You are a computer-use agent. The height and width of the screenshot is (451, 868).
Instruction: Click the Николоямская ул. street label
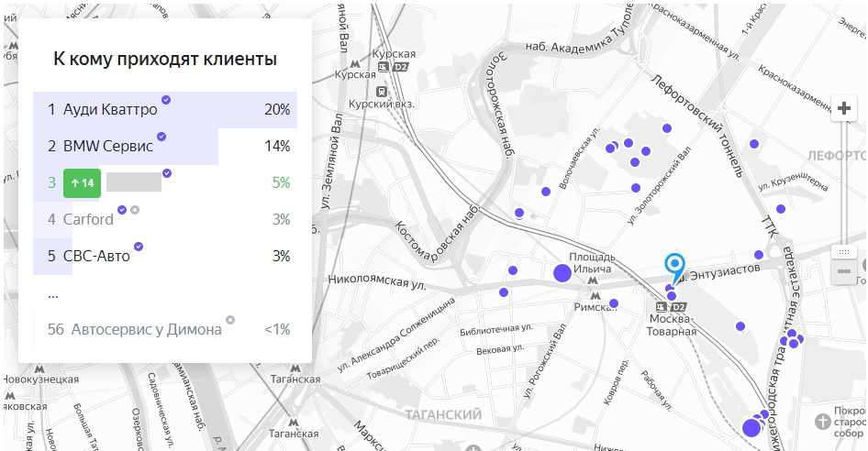pos(377,281)
